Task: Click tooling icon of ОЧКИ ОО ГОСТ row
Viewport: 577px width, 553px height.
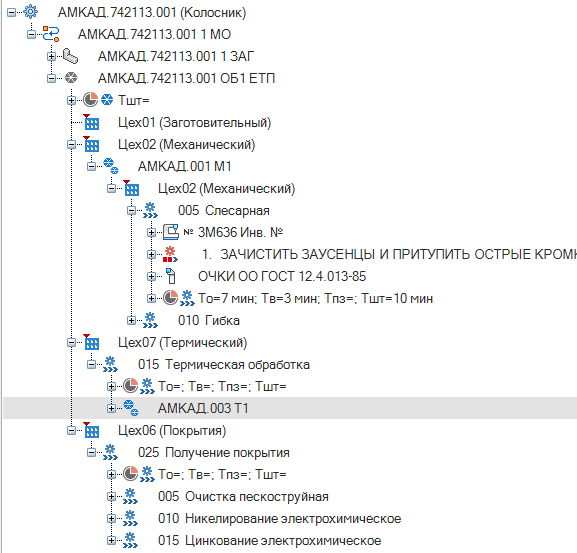Action: coord(171,276)
